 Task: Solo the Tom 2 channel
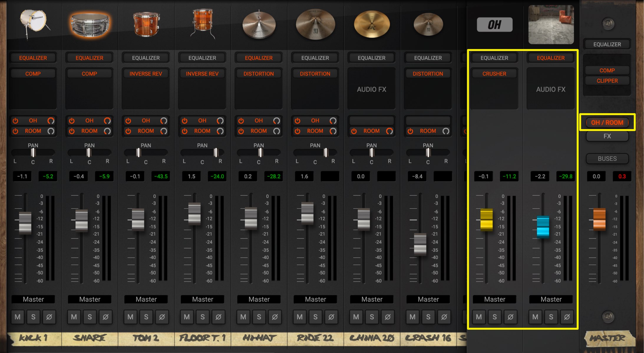146,317
